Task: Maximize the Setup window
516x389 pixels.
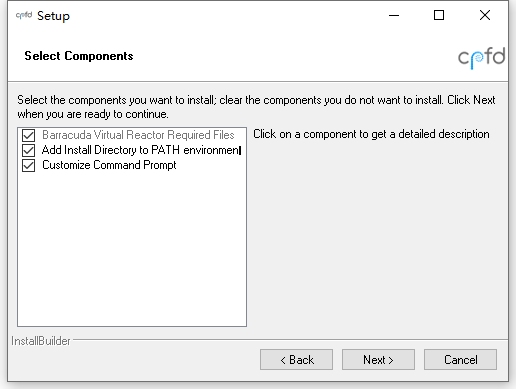Action: click(439, 15)
